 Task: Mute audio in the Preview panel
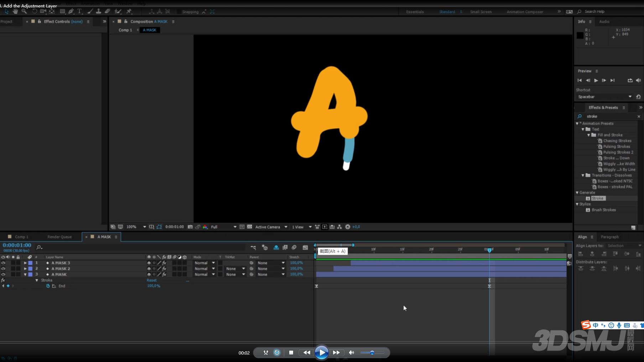click(x=638, y=80)
